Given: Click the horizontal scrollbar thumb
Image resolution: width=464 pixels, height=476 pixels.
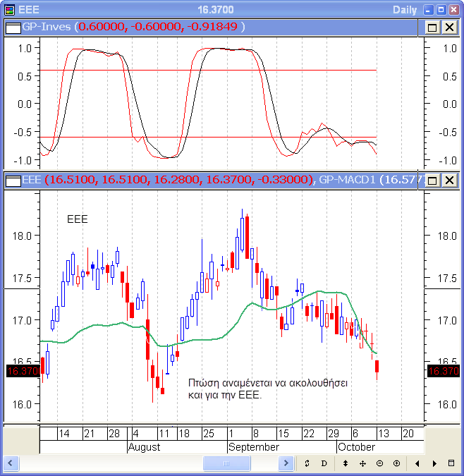Looking at the screenshot, I should [x=226, y=463].
